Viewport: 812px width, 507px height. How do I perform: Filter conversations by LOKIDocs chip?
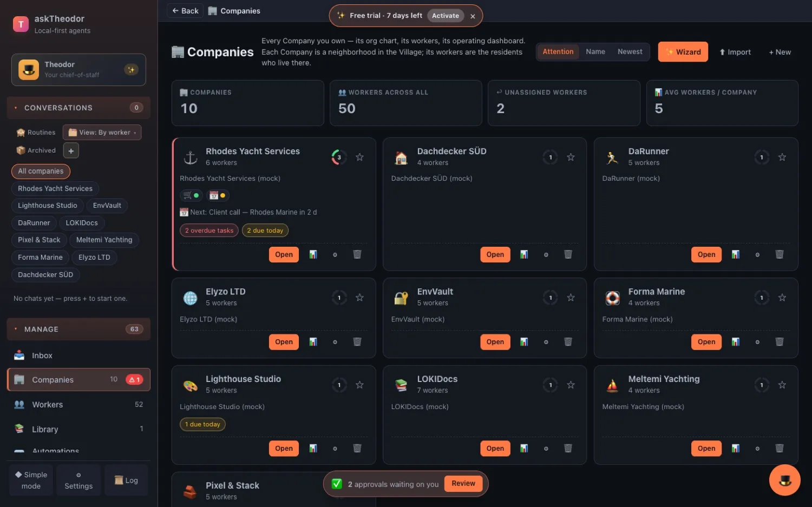click(82, 223)
